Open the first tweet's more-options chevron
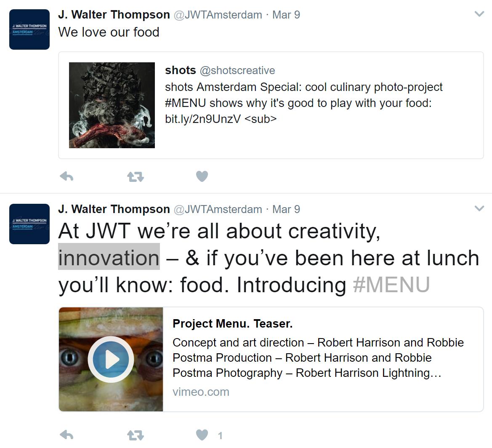Image resolution: width=492 pixels, height=448 pixels. click(479, 14)
